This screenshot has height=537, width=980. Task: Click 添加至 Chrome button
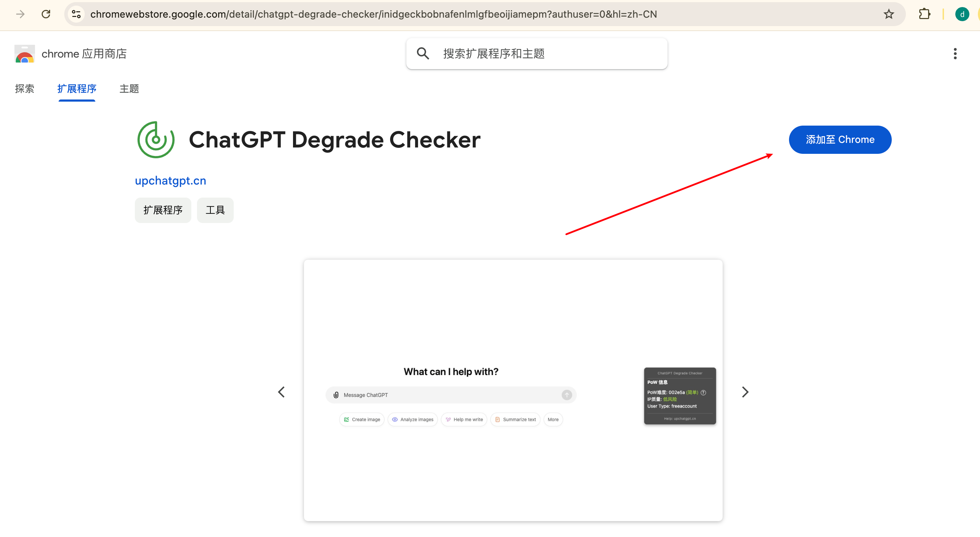(840, 140)
